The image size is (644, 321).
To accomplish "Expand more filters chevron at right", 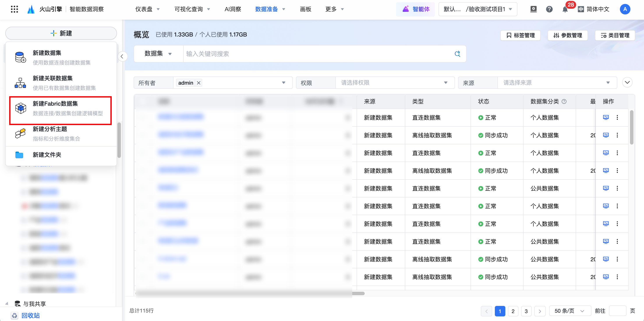I will (627, 82).
